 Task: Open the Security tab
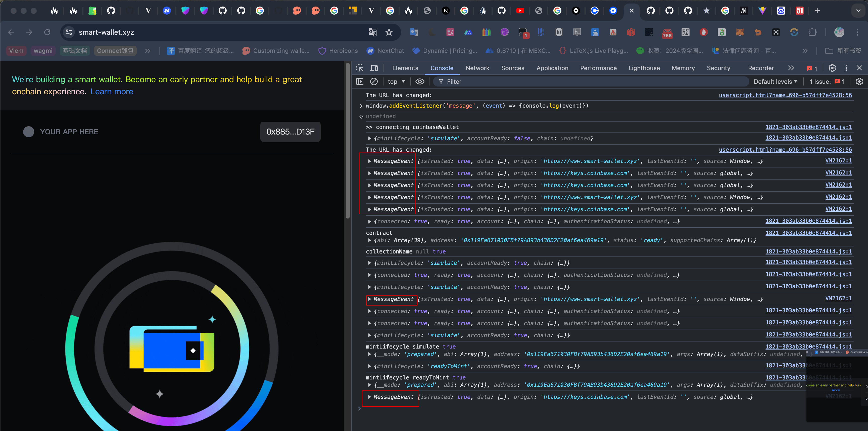pyautogui.click(x=718, y=68)
